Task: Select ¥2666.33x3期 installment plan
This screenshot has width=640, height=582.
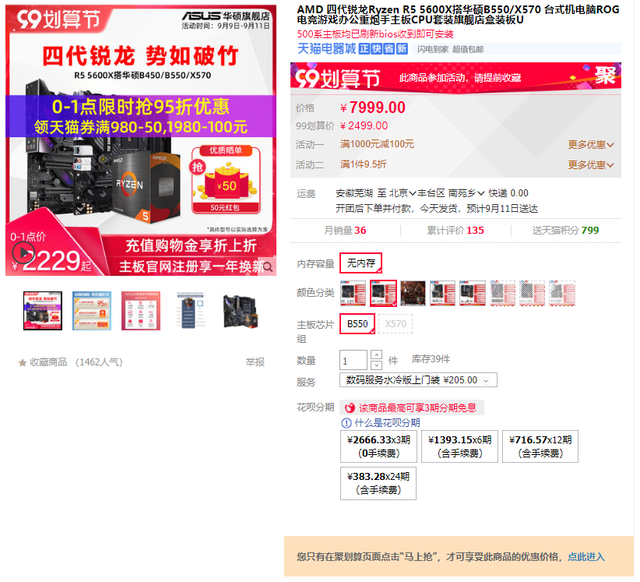Action: [378, 446]
